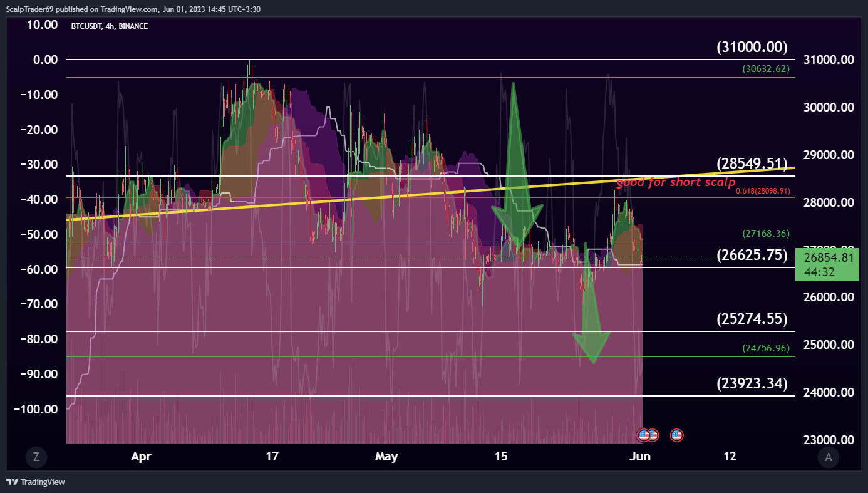Click the Apr date on time axis
This screenshot has width=868, height=493.
coord(142,457)
